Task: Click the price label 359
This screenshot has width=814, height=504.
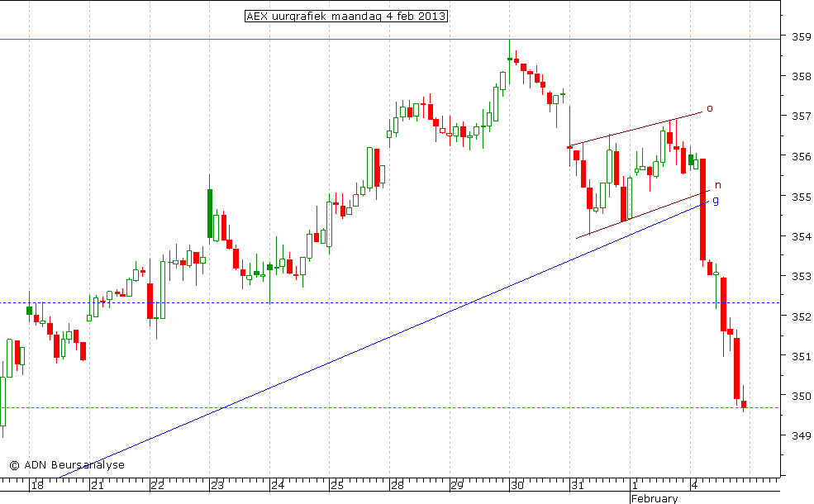Action: [x=802, y=37]
